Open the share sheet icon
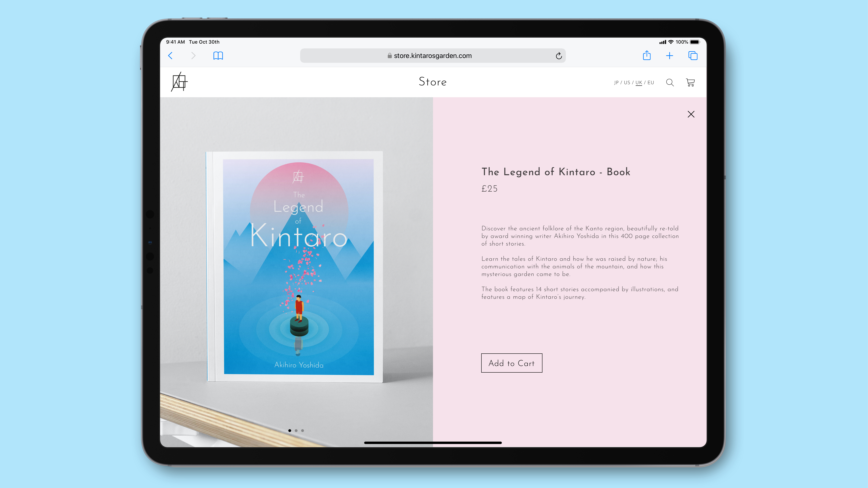 (x=647, y=55)
